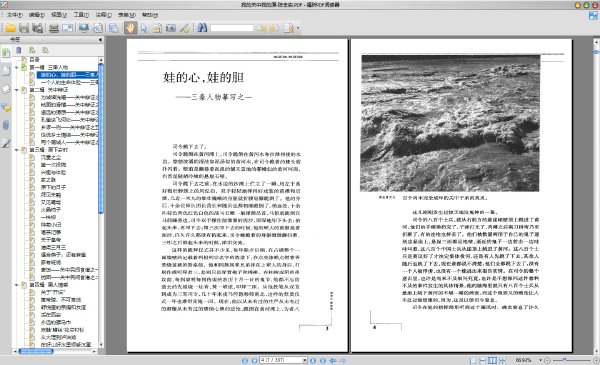Collapse the 第一辑 bookmark node
The width and height of the screenshot is (600, 365).
16,67
